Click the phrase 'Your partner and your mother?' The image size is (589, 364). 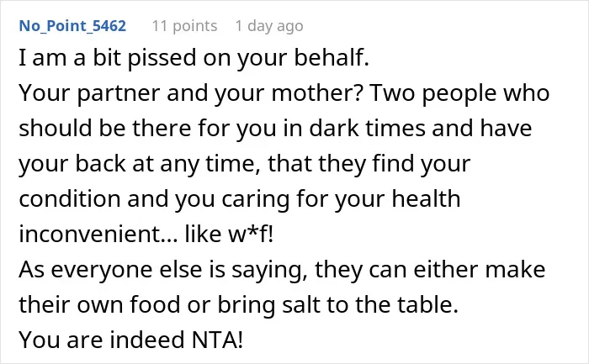(x=190, y=93)
